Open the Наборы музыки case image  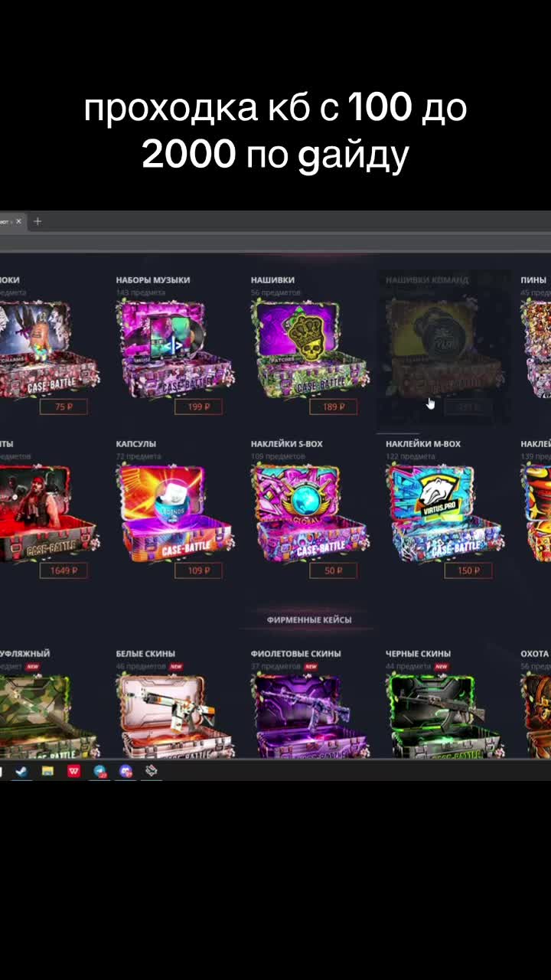click(175, 348)
